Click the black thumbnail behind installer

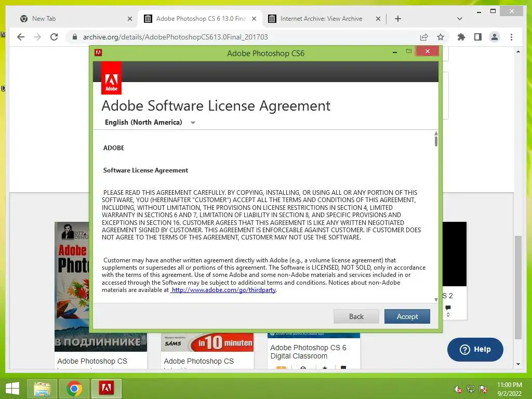point(455,254)
